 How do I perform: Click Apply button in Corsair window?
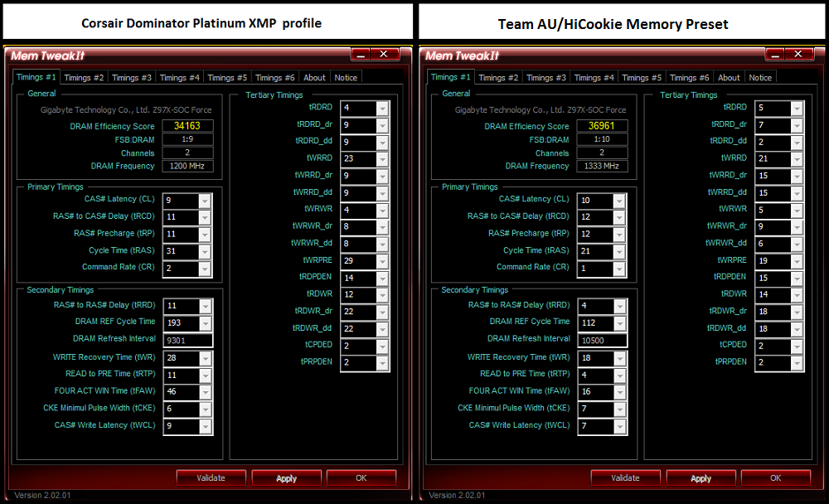[287, 478]
